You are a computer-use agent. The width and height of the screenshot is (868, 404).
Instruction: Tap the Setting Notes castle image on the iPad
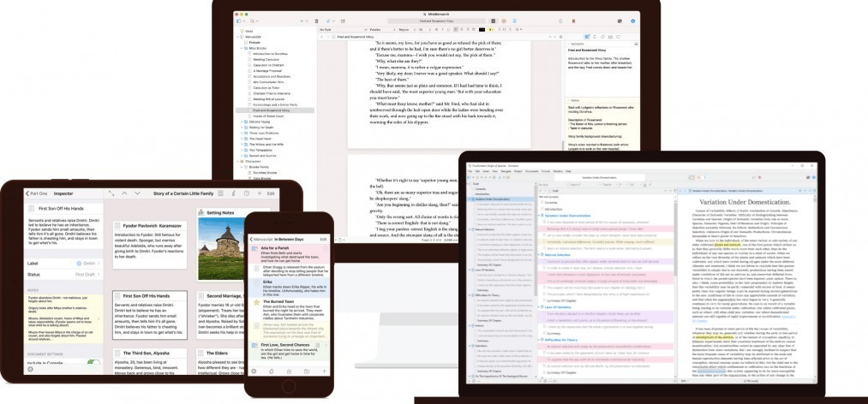(x=221, y=249)
